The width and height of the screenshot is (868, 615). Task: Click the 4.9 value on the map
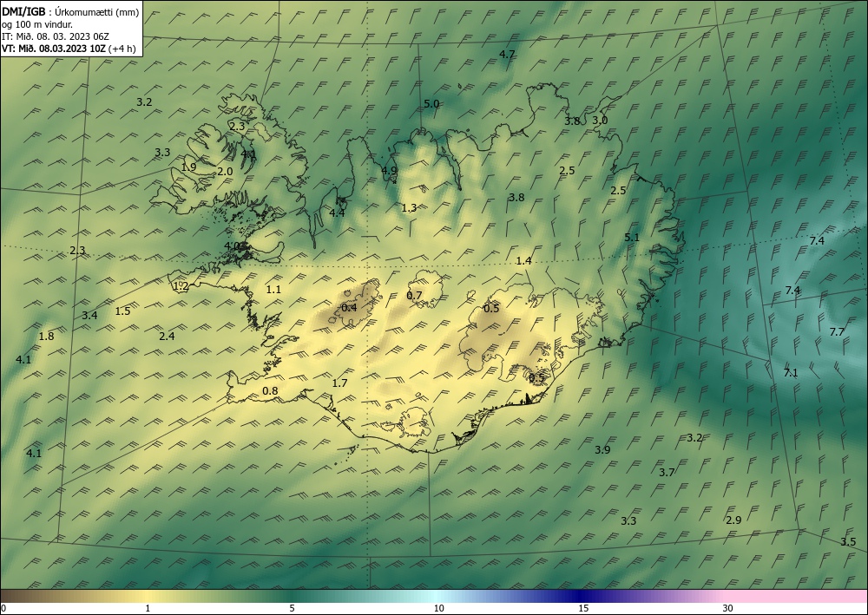pyautogui.click(x=389, y=170)
